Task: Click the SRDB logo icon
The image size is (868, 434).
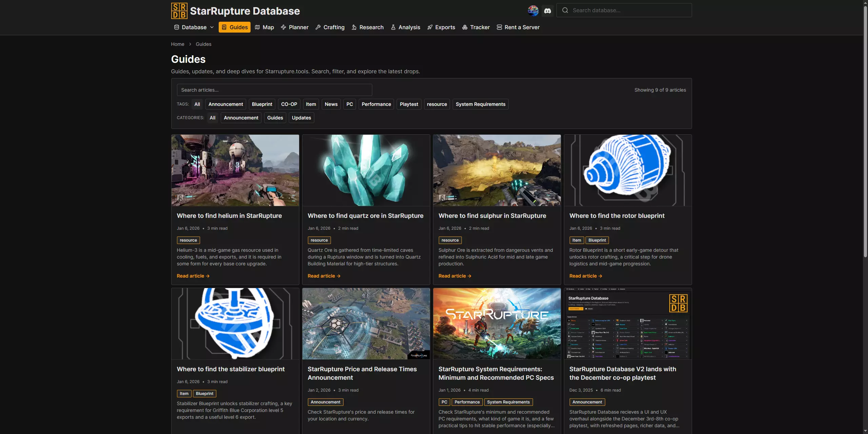Action: pyautogui.click(x=179, y=11)
